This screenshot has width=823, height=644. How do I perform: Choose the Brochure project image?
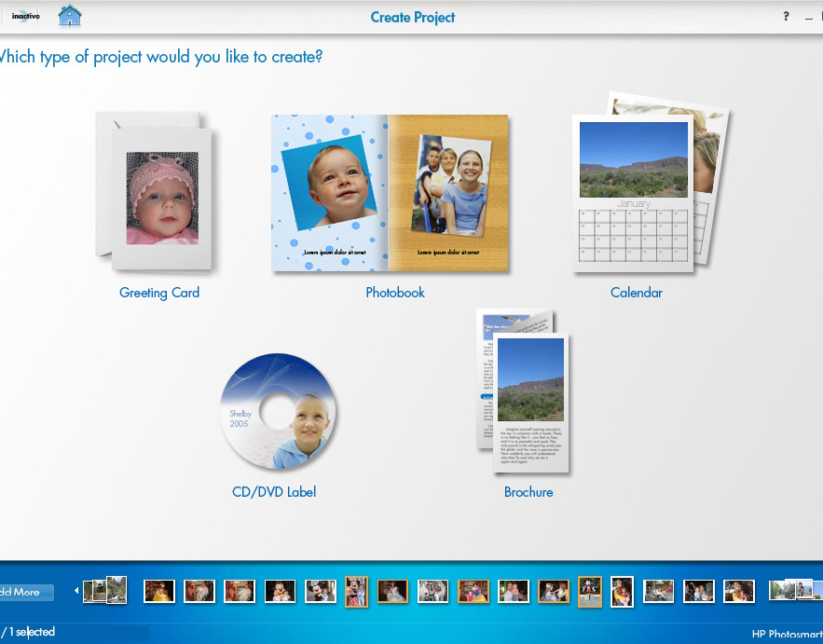[523, 391]
